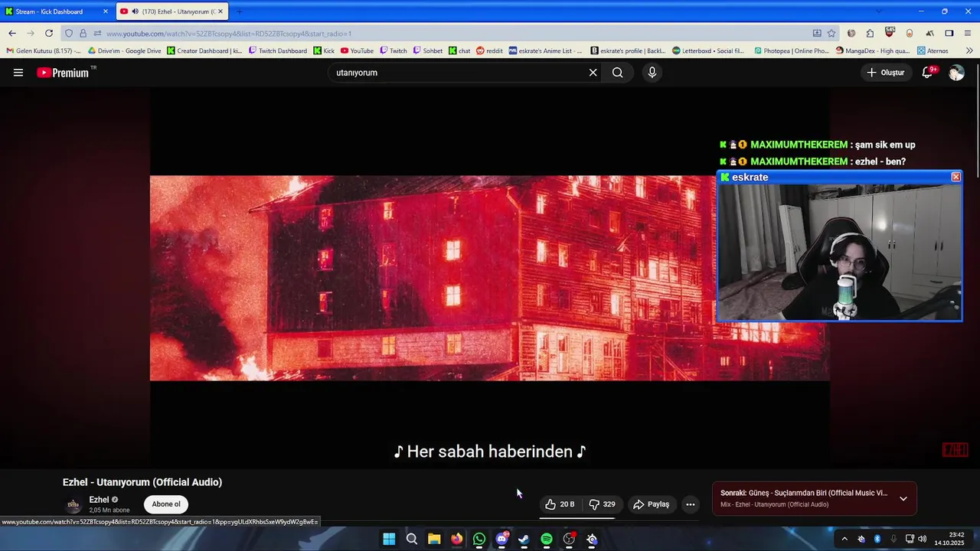
Task: Open the Photopea bookmark
Action: (x=792, y=51)
